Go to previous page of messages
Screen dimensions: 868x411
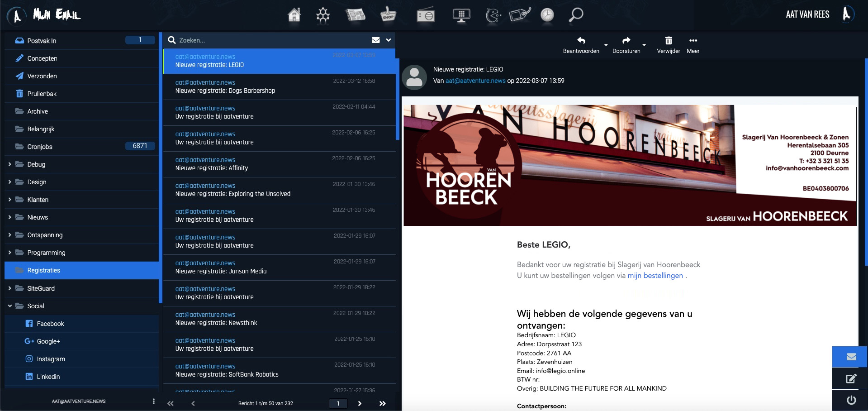pos(193,403)
